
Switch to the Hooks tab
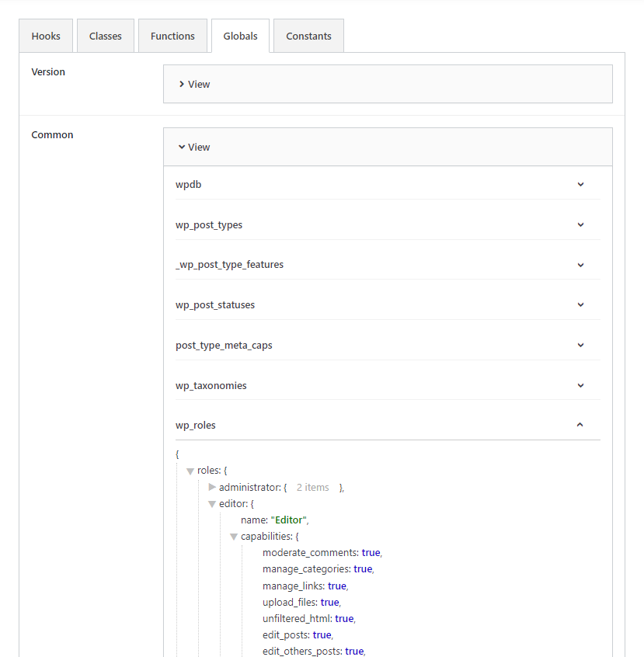[x=46, y=36]
